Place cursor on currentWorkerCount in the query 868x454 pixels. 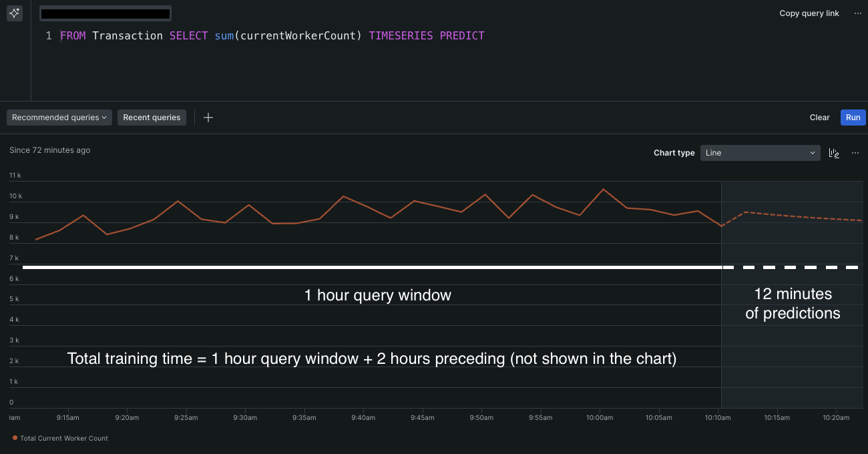(298, 35)
